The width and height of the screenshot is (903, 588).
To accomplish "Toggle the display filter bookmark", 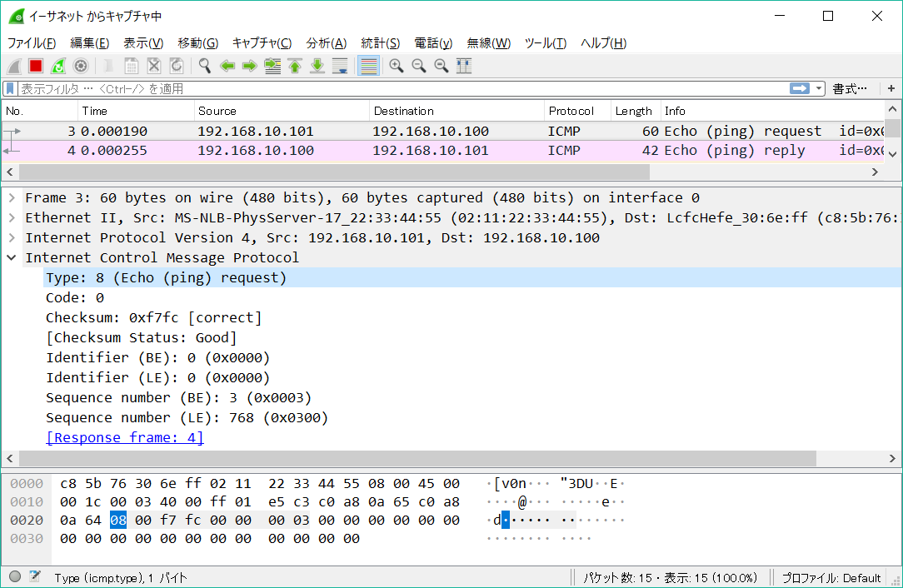I will 12,87.
